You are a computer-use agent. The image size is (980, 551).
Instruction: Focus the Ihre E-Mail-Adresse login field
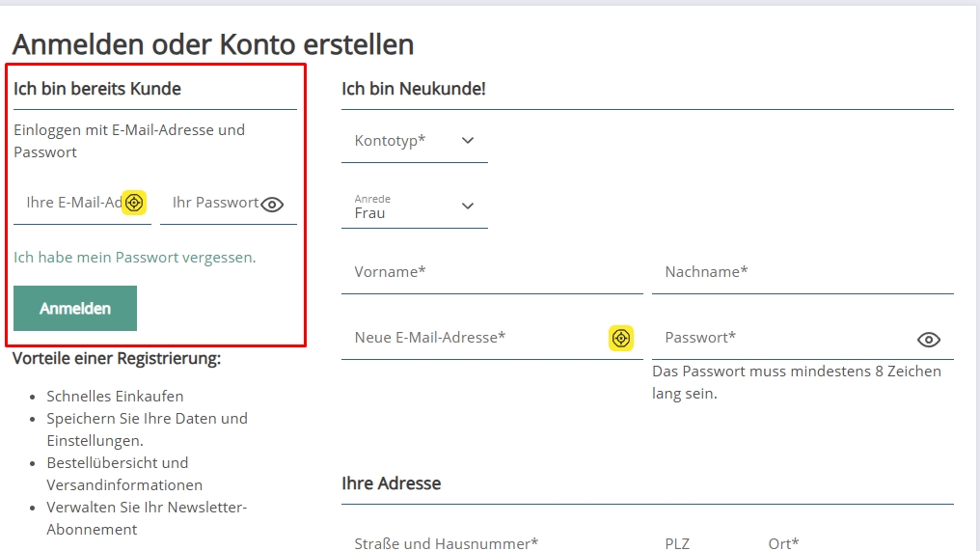(72, 203)
